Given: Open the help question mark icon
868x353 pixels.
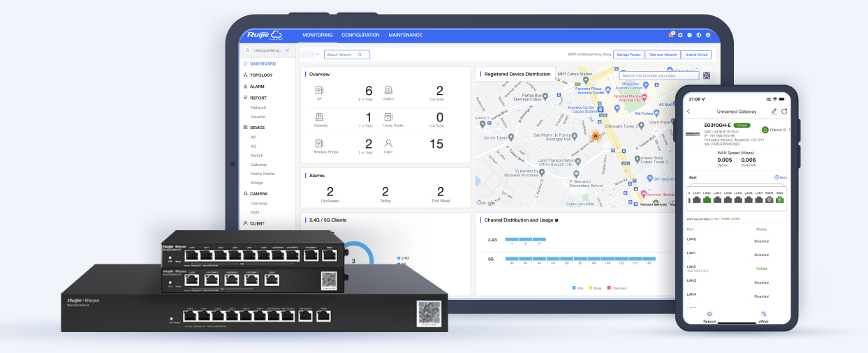Looking at the screenshot, I should point(689,35).
